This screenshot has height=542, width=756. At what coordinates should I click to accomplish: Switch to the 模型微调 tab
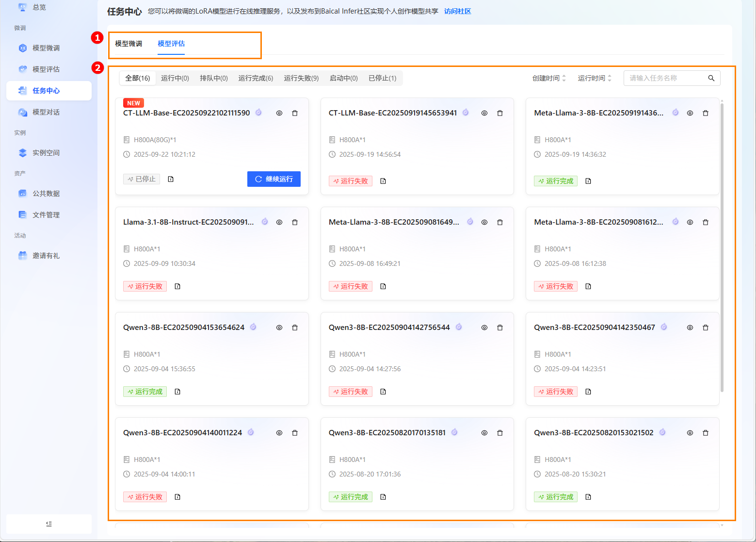click(x=129, y=44)
